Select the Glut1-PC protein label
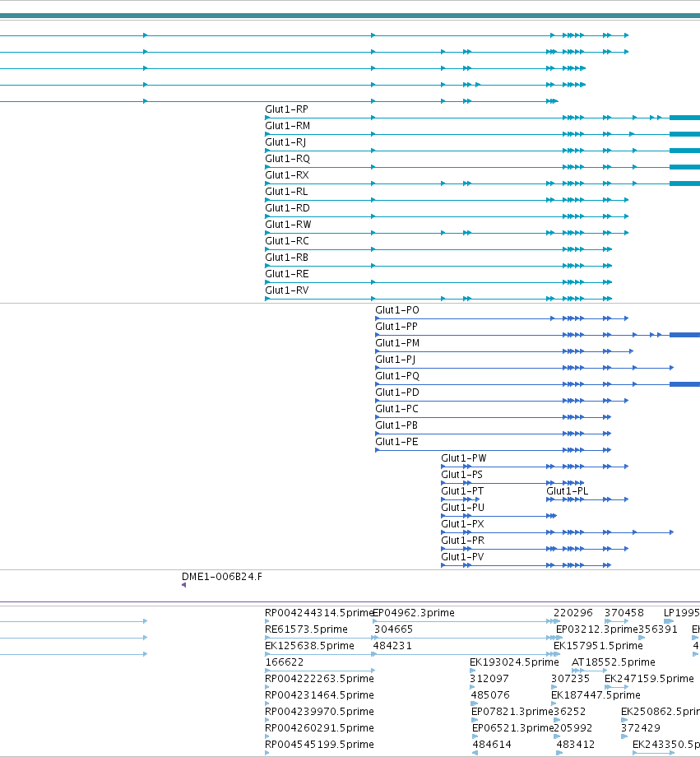700x757 pixels. point(396,408)
